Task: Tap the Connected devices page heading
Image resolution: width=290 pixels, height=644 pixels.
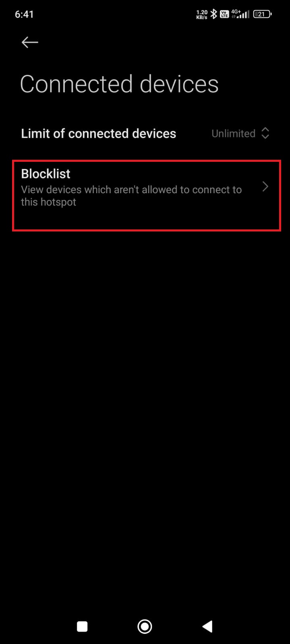Action: point(119,84)
